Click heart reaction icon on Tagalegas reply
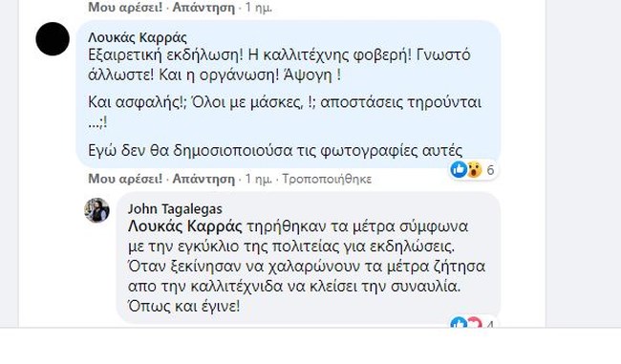621x364 pixels. click(474, 323)
